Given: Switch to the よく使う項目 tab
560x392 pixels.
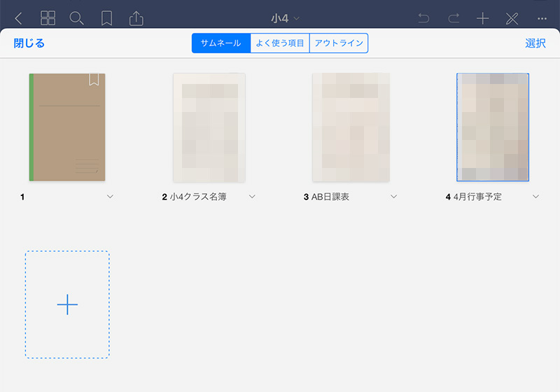Looking at the screenshot, I should point(280,43).
